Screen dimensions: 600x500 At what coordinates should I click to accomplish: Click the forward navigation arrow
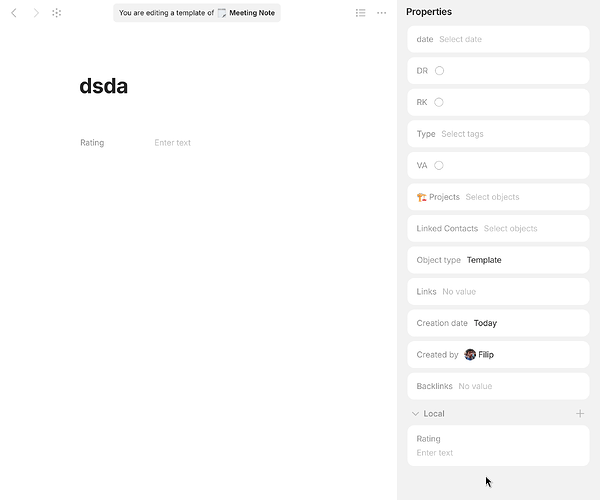coord(36,13)
